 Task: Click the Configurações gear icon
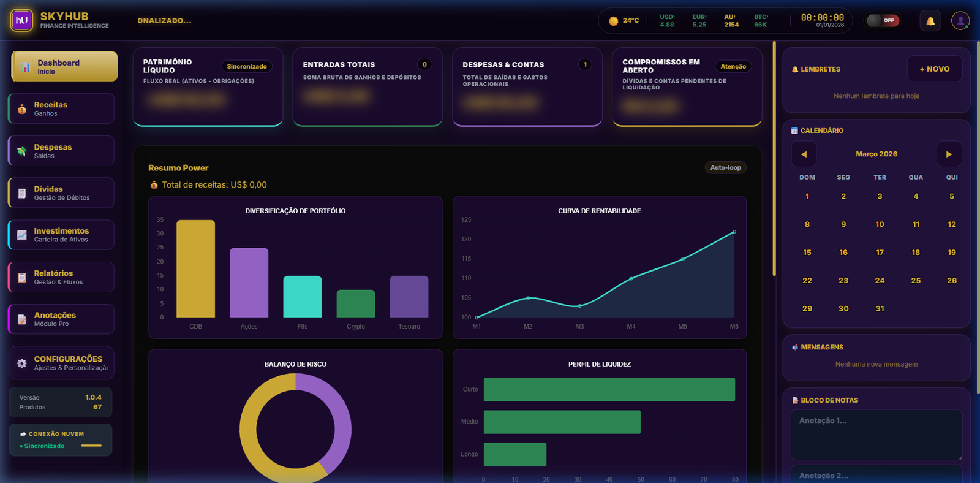click(x=22, y=363)
